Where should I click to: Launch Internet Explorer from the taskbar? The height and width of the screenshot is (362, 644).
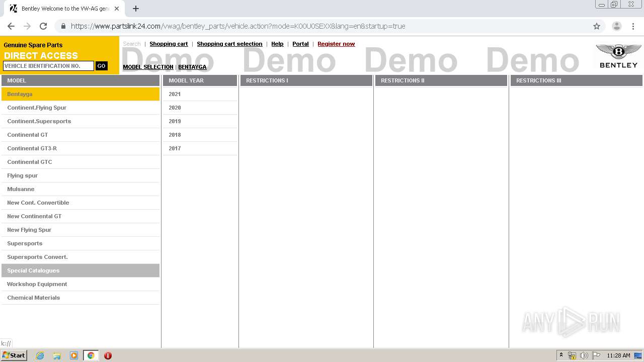pos(40,355)
